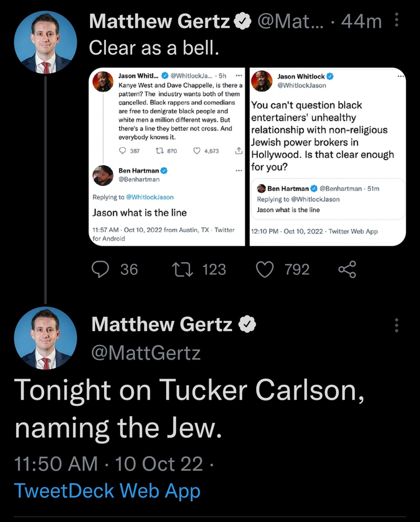
Task: Open the left attached image mentioning Kanye West
Action: click(x=168, y=157)
